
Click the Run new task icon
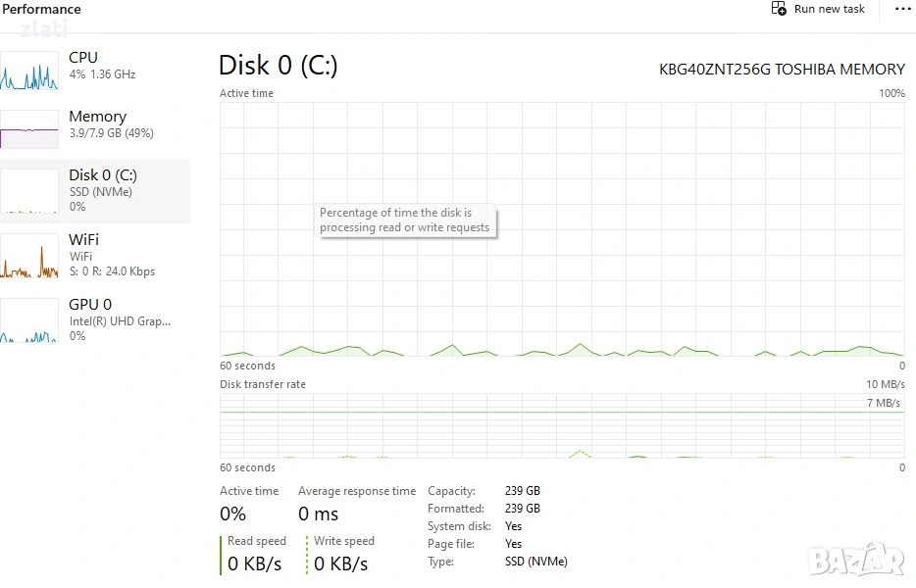779,9
